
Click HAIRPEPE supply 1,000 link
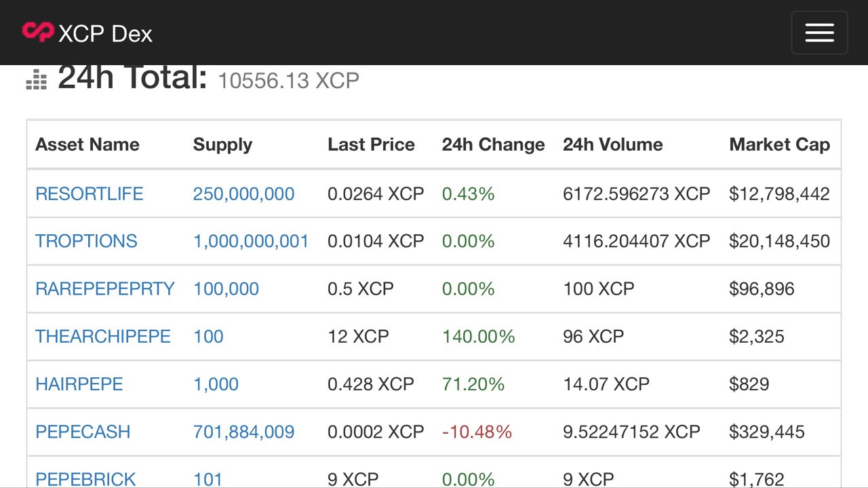click(x=216, y=383)
